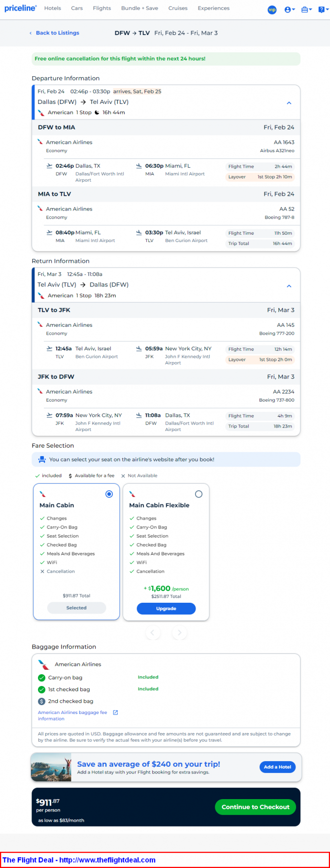The image size is (330, 868).
Task: Click the departure icon next to 12:45a
Action: pyautogui.click(x=49, y=348)
